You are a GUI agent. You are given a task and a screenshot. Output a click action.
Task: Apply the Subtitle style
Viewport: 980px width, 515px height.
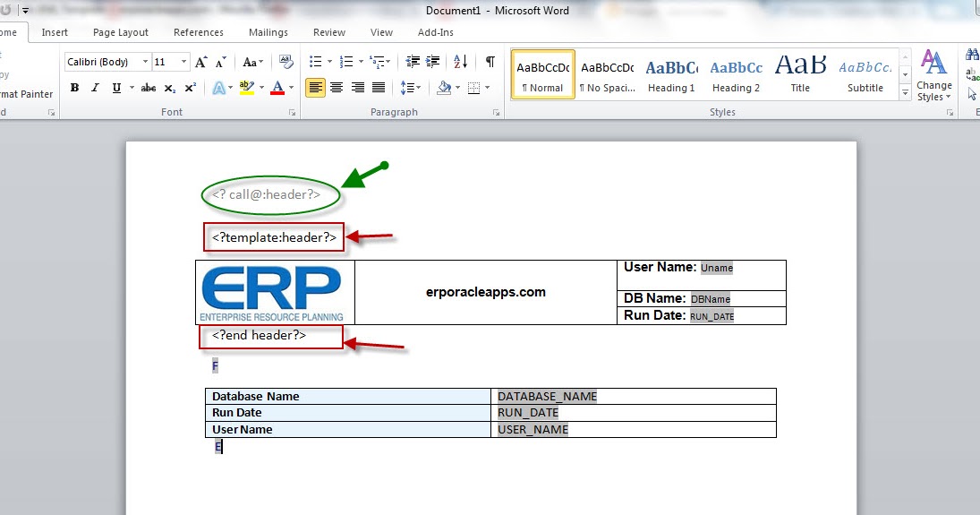(x=865, y=74)
